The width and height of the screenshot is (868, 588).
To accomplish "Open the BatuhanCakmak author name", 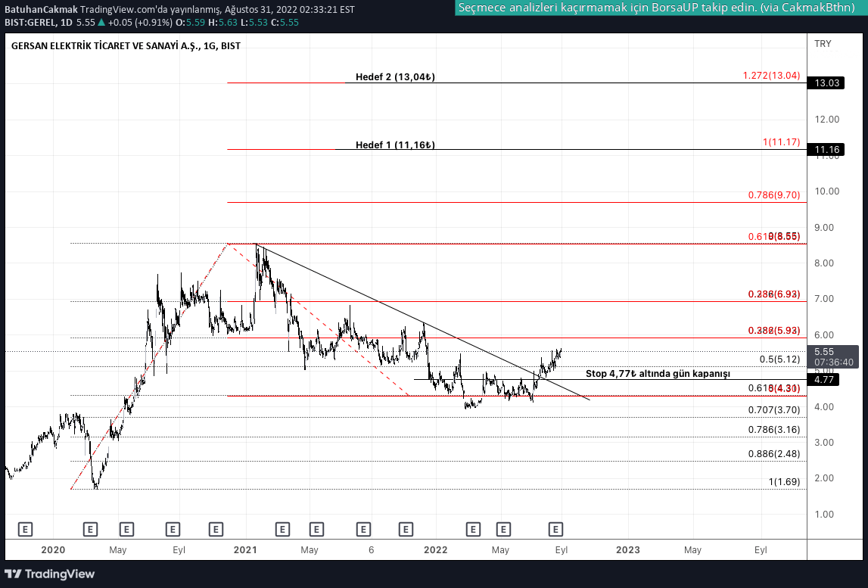I will (41, 9).
